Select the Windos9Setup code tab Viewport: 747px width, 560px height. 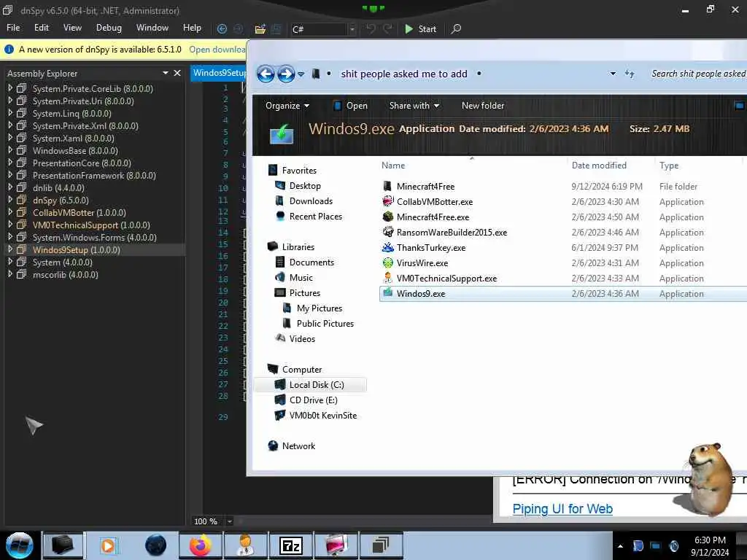[219, 73]
